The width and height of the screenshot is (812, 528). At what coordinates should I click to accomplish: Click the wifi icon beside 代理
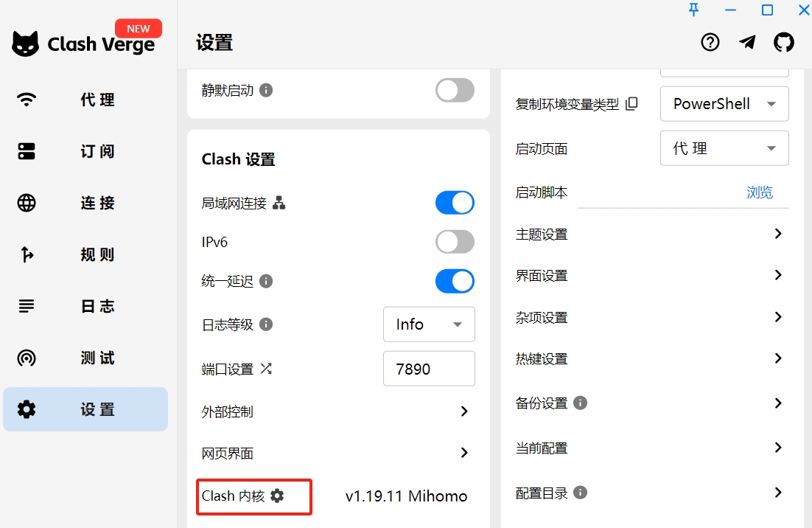click(x=27, y=99)
